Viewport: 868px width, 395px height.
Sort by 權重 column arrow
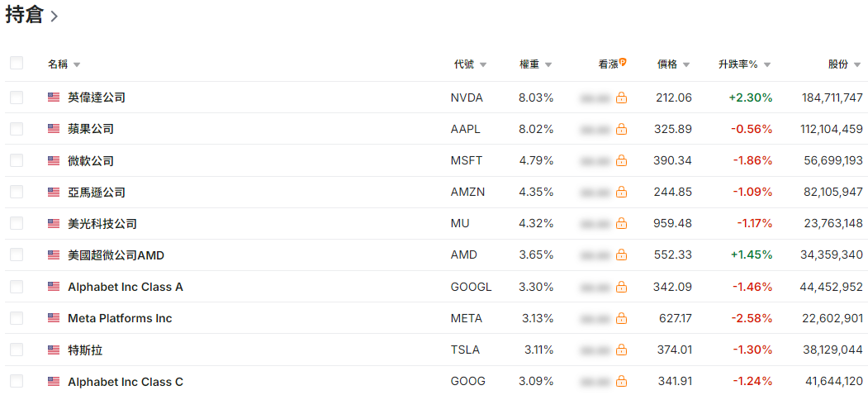pos(548,64)
